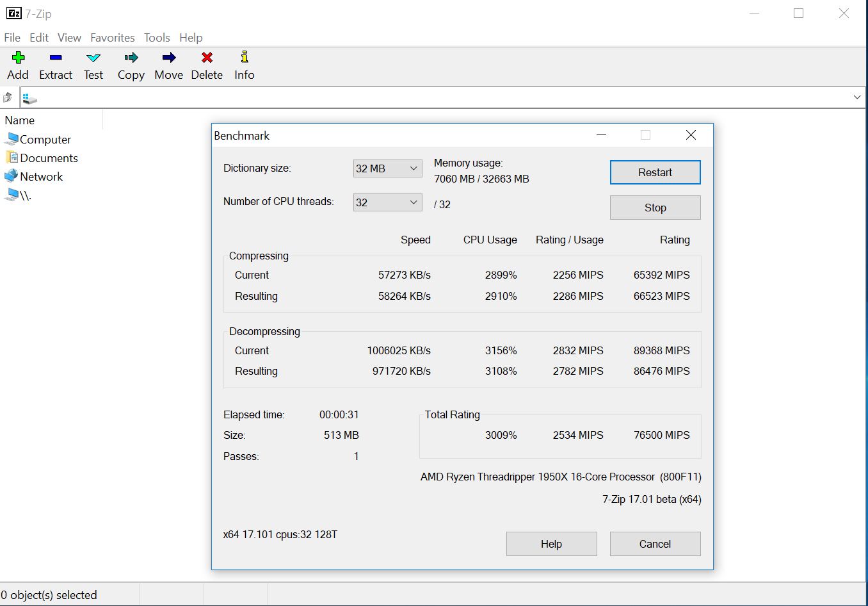Open the Tools menu
This screenshot has height=606, width=868.
click(157, 38)
